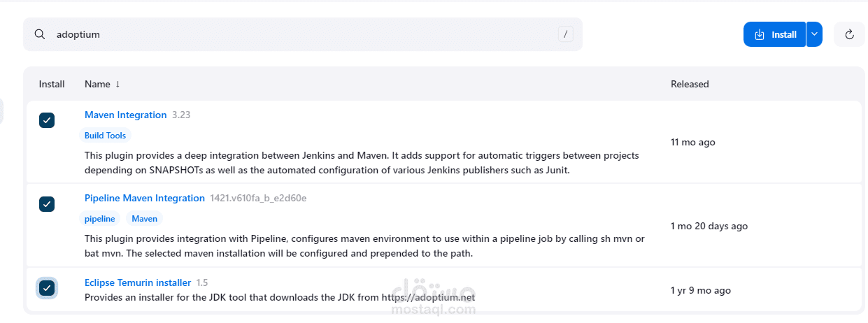Open the Pipeline Maven Integration link

145,198
